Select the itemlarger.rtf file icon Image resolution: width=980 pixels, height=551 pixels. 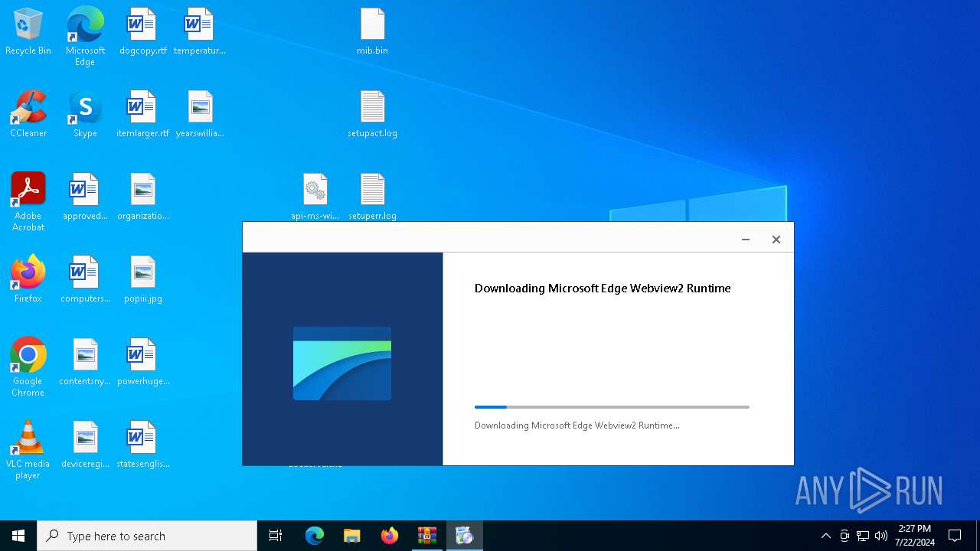point(142,115)
